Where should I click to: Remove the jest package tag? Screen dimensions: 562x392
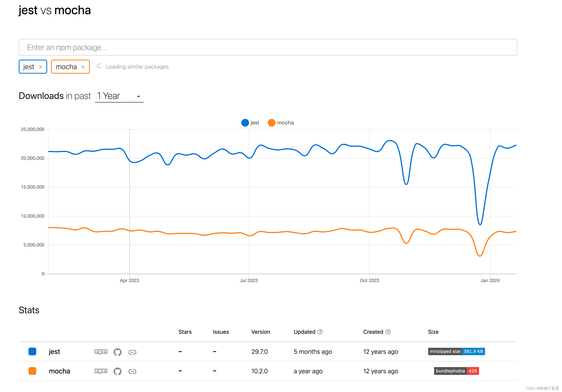(41, 67)
